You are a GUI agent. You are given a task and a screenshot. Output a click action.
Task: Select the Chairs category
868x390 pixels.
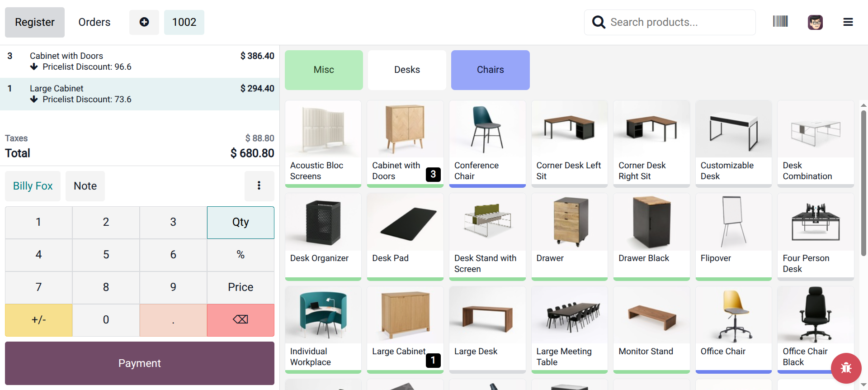point(490,70)
